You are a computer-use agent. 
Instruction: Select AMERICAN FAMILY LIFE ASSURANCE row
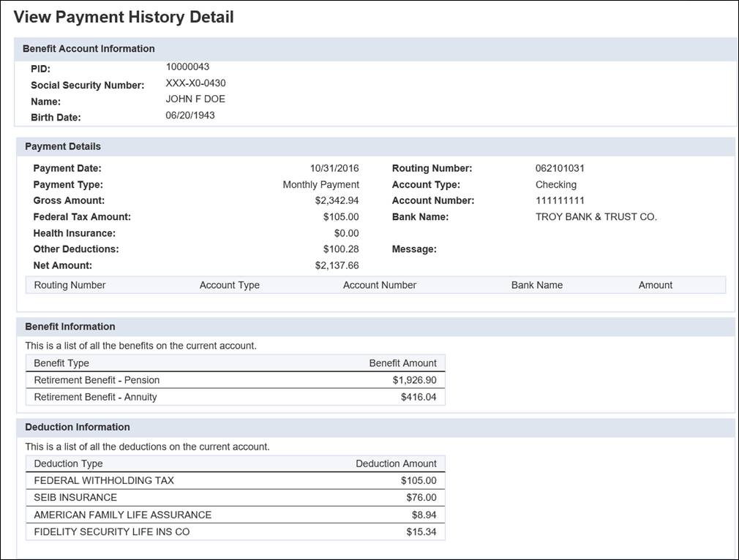coord(235,515)
